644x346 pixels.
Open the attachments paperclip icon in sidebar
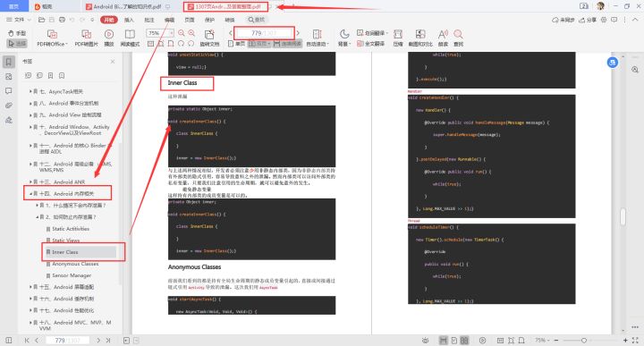(9, 105)
